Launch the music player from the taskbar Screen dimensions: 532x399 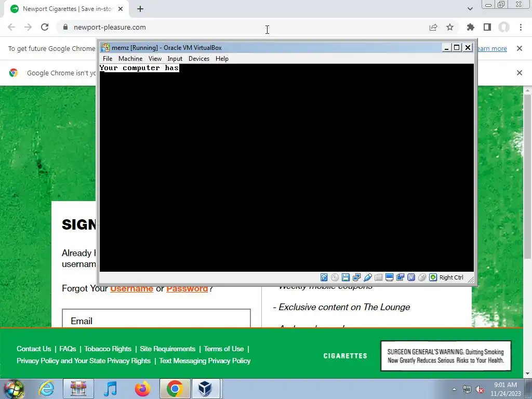[110, 389]
